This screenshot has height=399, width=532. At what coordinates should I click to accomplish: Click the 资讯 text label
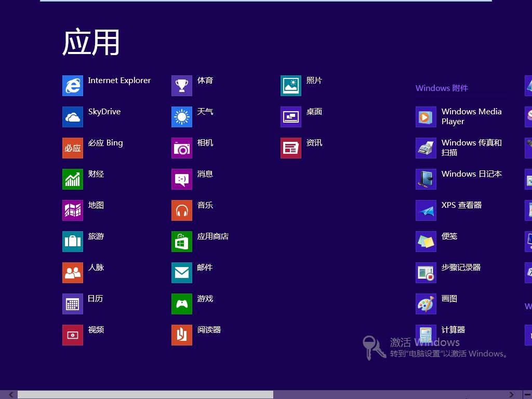pos(314,142)
